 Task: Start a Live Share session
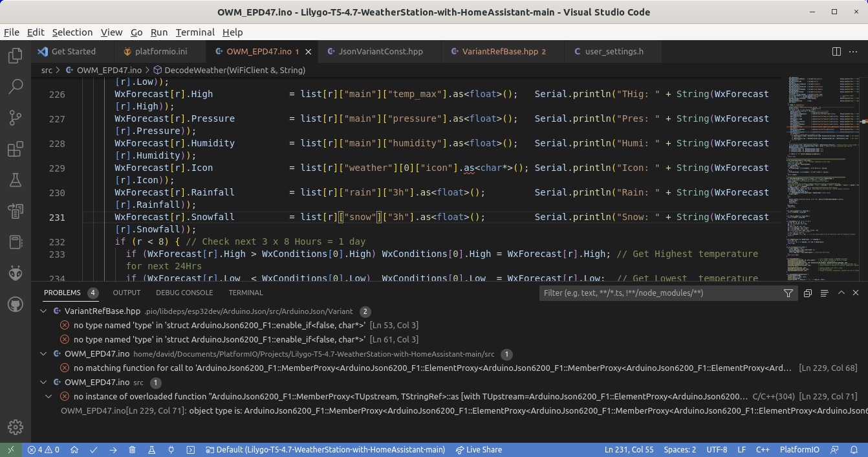pyautogui.click(x=479, y=449)
